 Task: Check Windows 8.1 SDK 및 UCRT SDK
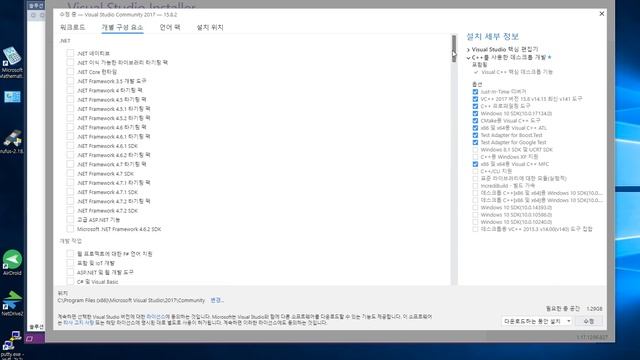(475, 150)
